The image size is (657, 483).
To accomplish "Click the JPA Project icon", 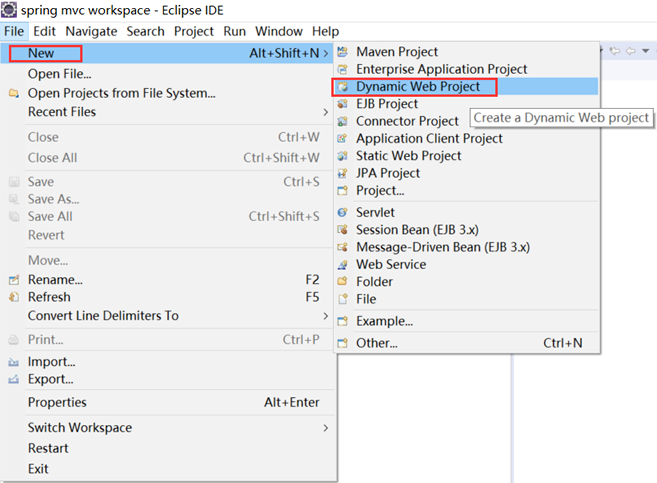I will click(x=343, y=173).
